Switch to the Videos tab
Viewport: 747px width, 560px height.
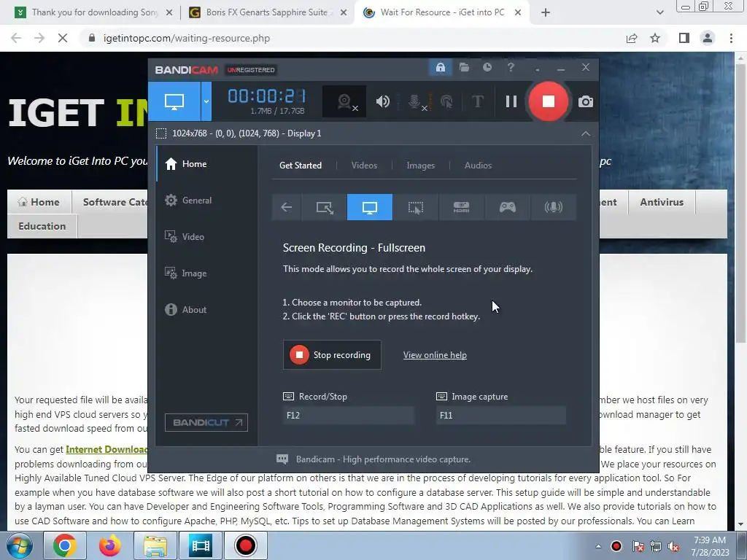point(365,166)
